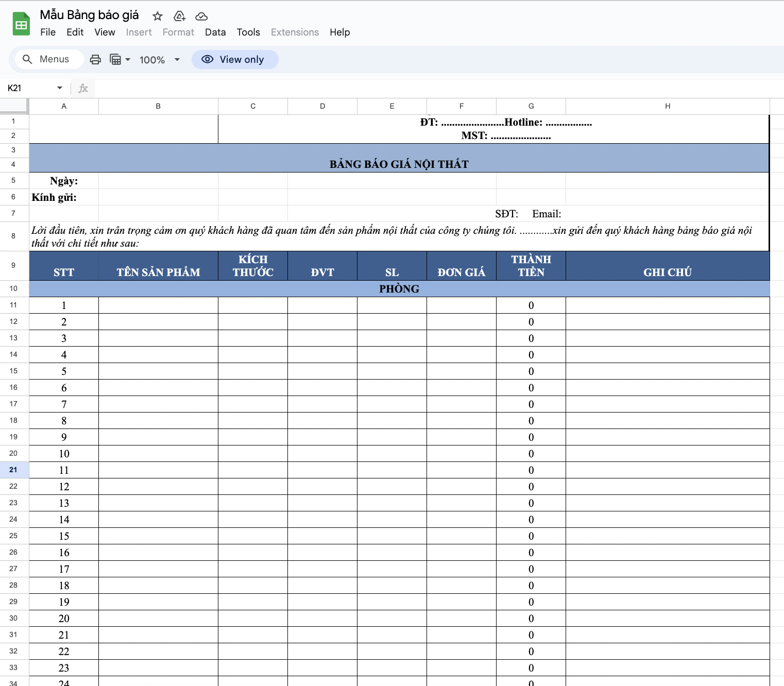Click the print icon

click(x=95, y=60)
